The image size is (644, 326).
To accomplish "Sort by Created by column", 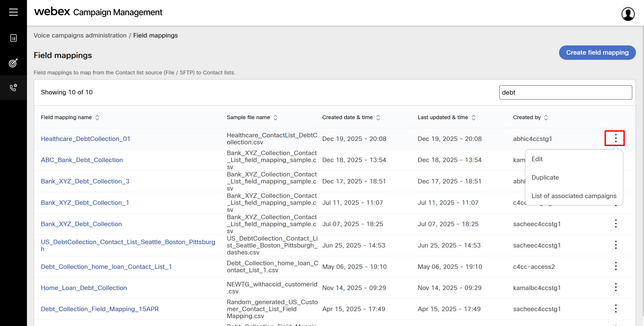I will (x=546, y=117).
